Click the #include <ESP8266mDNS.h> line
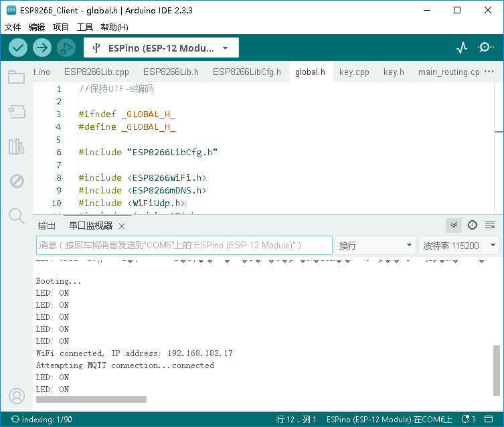 click(x=143, y=191)
